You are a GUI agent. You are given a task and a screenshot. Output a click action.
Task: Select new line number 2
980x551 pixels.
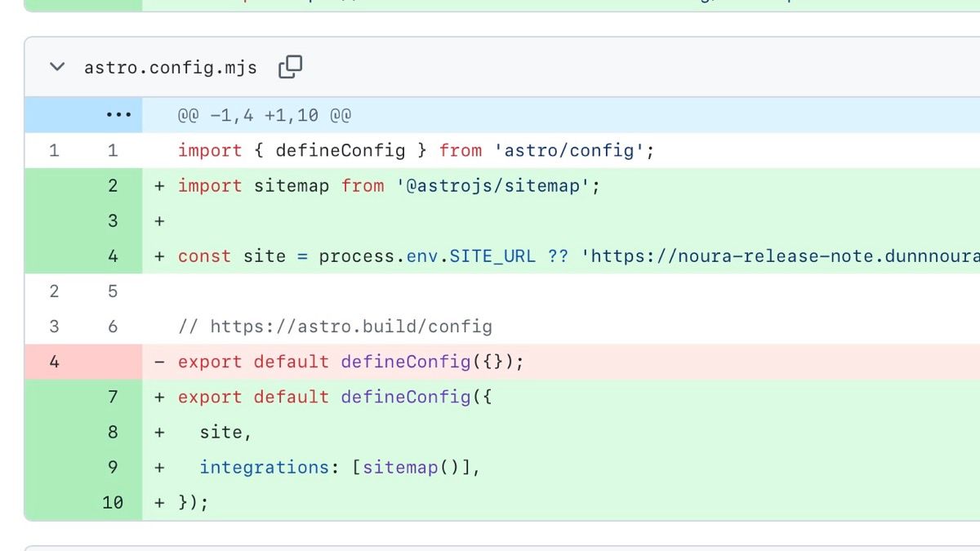[x=113, y=186]
